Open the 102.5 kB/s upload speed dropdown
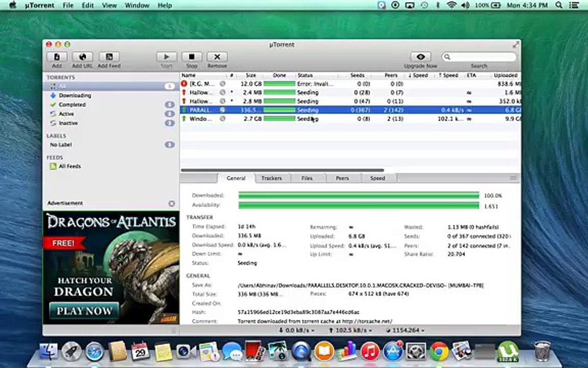 point(351,331)
